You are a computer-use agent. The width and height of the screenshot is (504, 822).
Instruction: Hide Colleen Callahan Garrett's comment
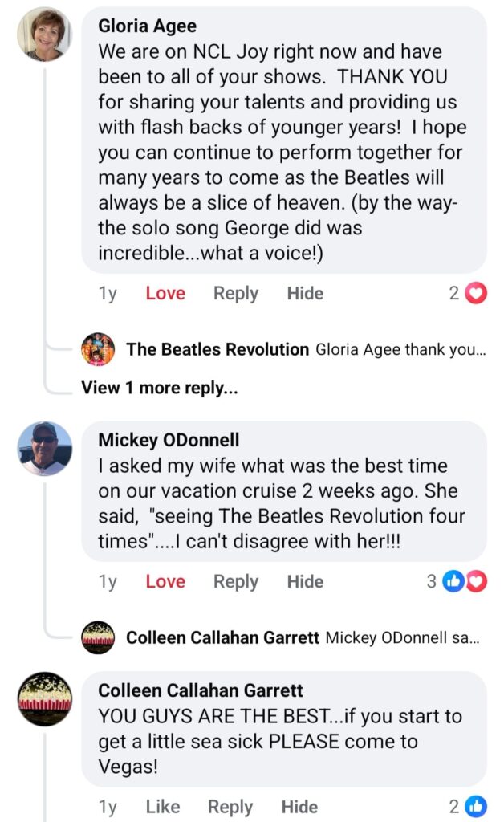299,806
